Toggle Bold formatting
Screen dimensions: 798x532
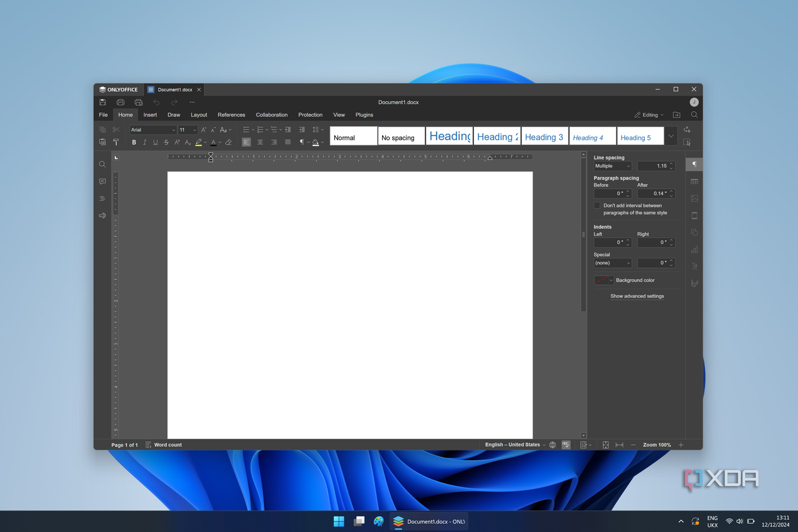click(x=134, y=142)
